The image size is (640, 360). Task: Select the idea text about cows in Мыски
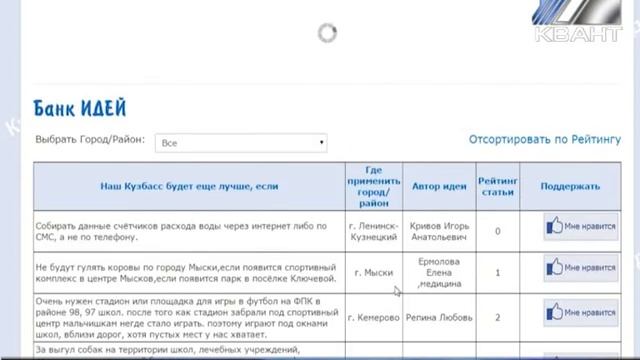click(x=186, y=273)
